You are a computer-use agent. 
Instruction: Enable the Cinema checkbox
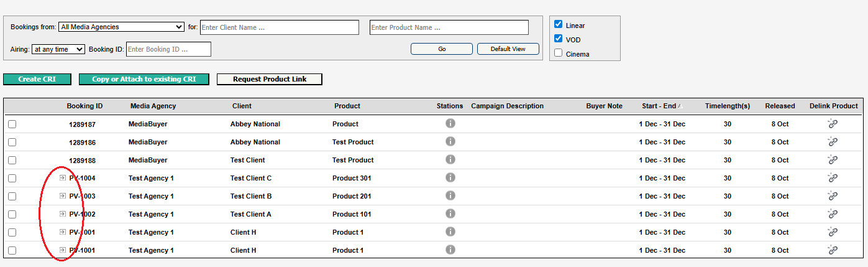tap(558, 54)
